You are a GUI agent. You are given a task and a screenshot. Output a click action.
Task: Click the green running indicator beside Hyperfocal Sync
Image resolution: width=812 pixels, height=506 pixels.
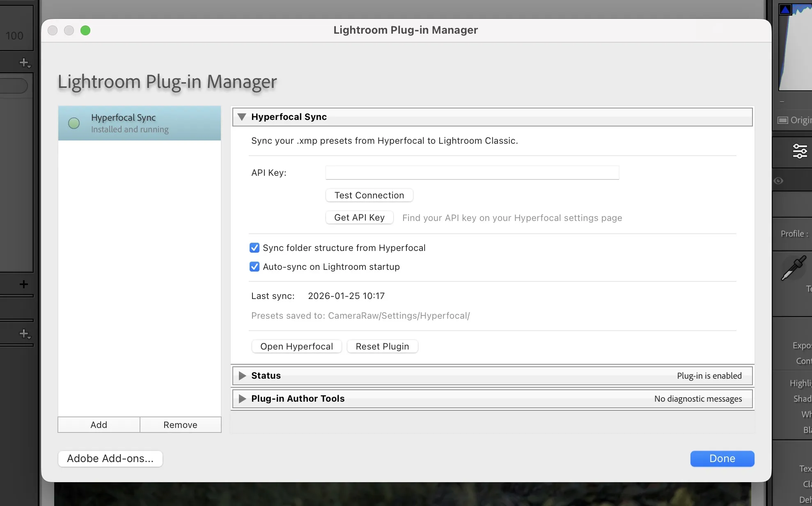[x=74, y=123]
